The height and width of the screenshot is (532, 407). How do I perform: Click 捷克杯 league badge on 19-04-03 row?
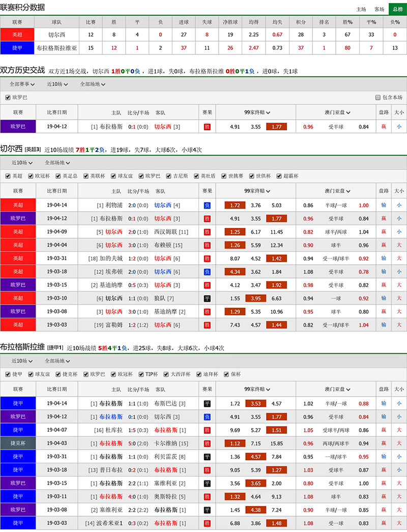point(18,443)
